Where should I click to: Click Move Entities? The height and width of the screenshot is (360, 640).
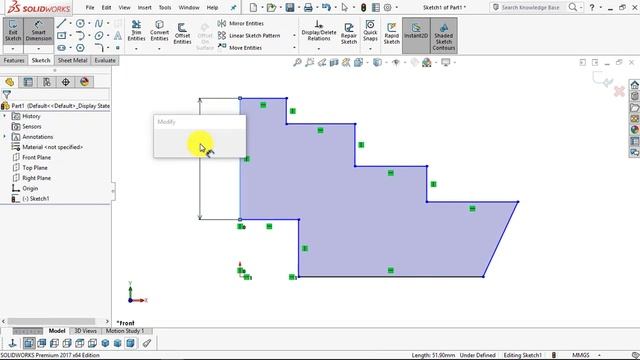(x=240, y=47)
